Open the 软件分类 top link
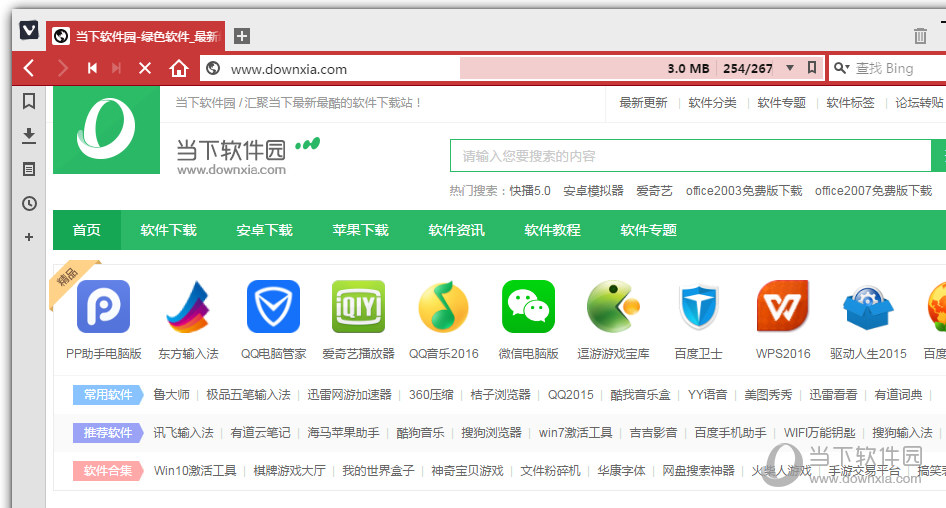The image size is (946, 508). (712, 103)
